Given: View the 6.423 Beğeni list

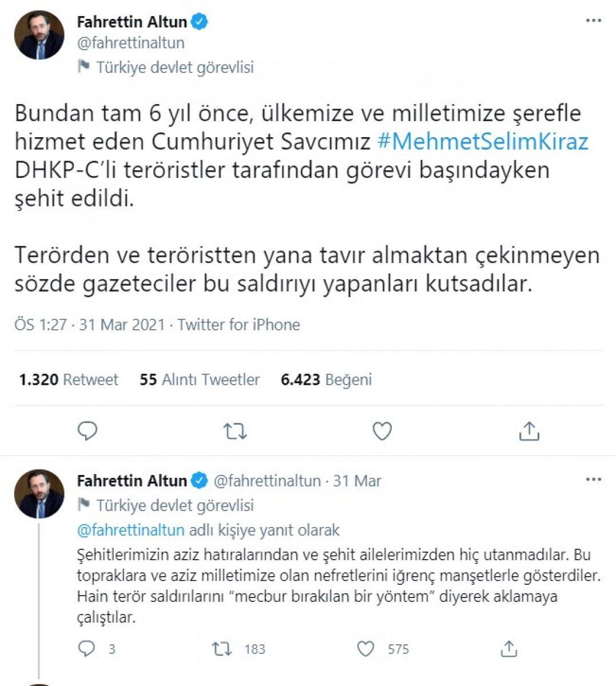Looking at the screenshot, I should (x=325, y=379).
